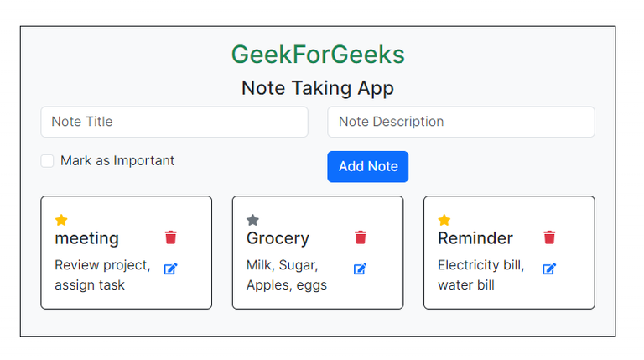
Task: Delete the Reminder note with the trash icon
Action: [550, 237]
